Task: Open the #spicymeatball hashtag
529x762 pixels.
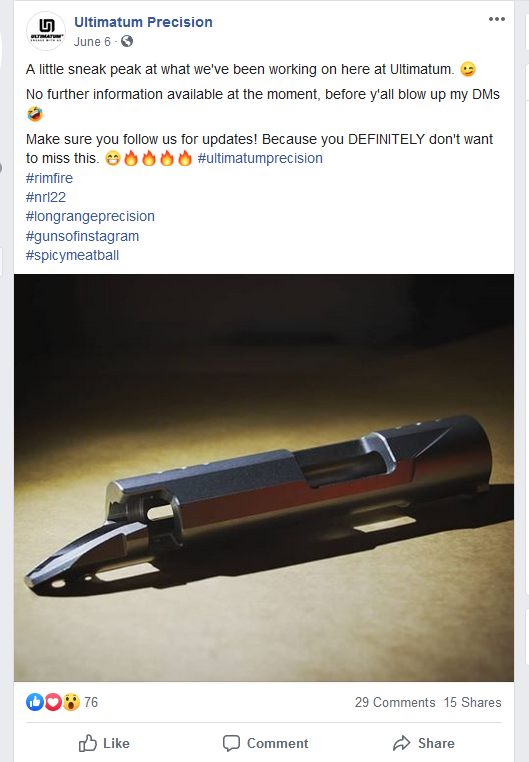Action: coord(72,255)
